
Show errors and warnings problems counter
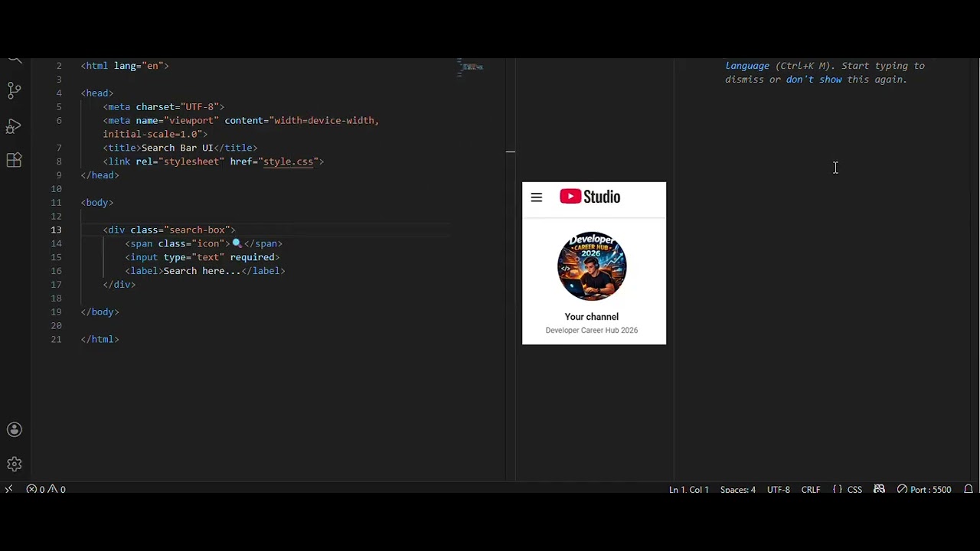tap(46, 489)
